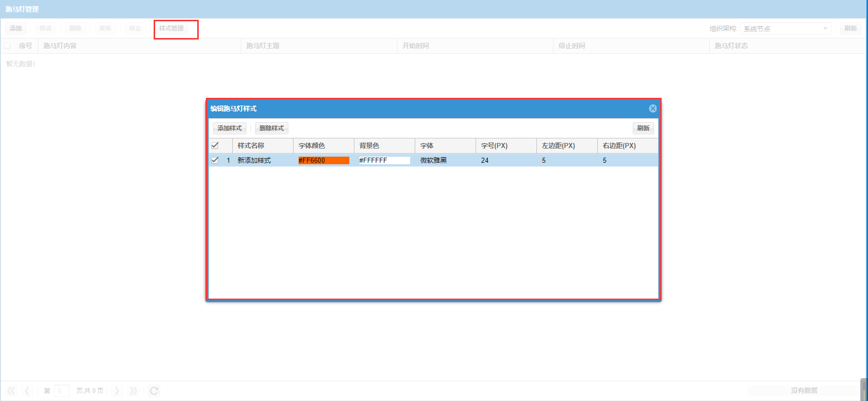The image size is (868, 401).
Task: Sort by the 左边距(PX) column header
Action: 567,145
